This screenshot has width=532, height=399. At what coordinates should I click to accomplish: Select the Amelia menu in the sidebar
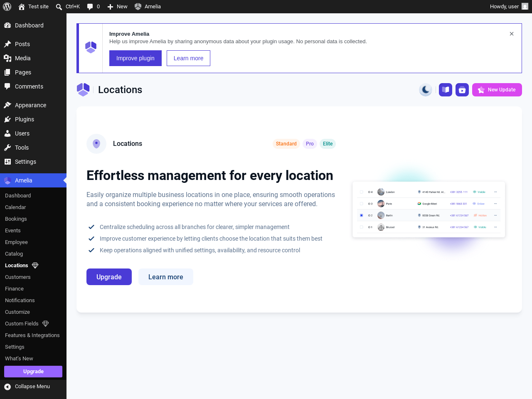click(33, 180)
